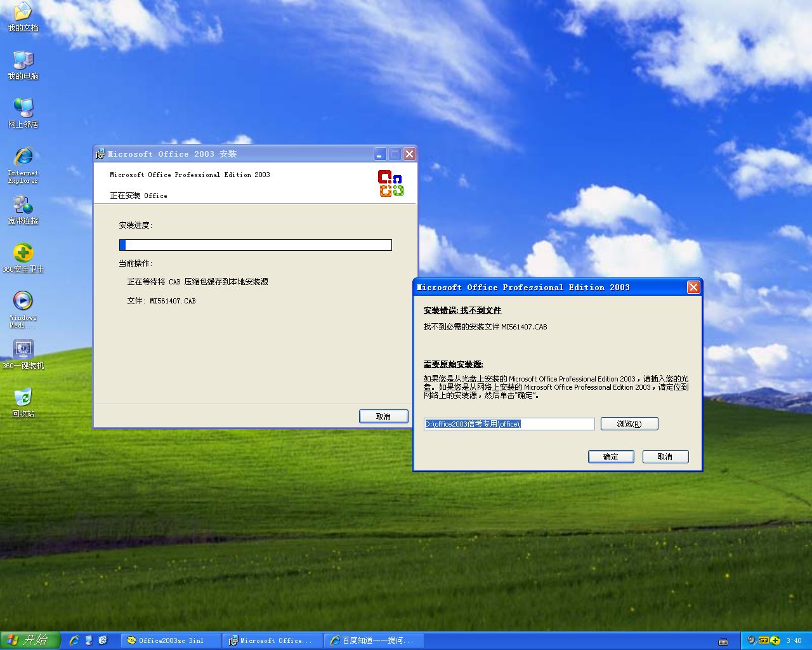
Task: Select the 360一键装机 desktop icon
Action: tap(23, 355)
